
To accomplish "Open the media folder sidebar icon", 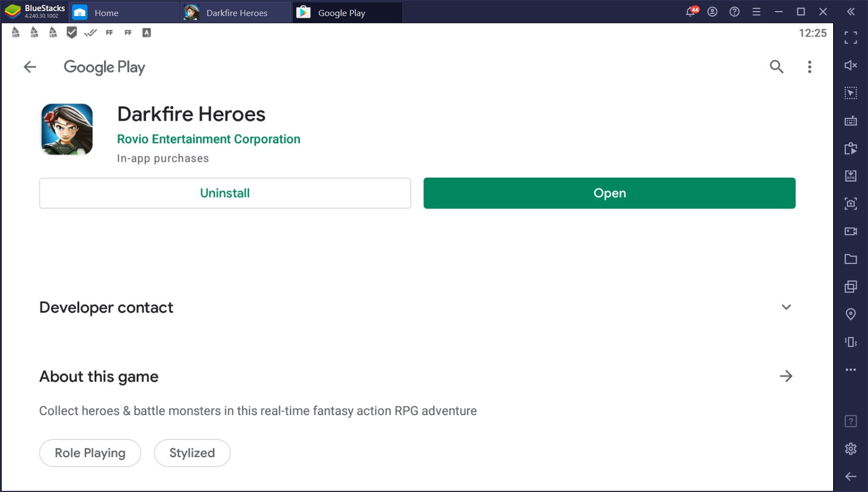I will click(x=851, y=259).
